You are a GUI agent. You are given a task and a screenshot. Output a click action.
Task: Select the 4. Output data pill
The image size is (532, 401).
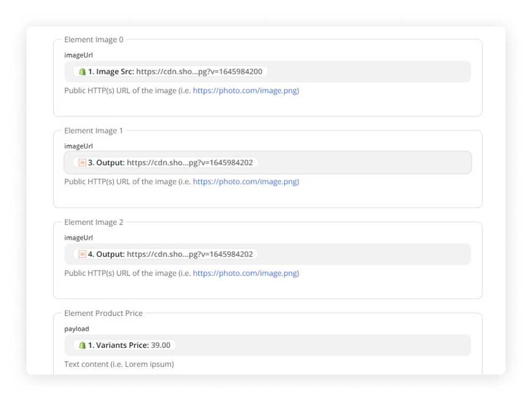pyautogui.click(x=165, y=254)
